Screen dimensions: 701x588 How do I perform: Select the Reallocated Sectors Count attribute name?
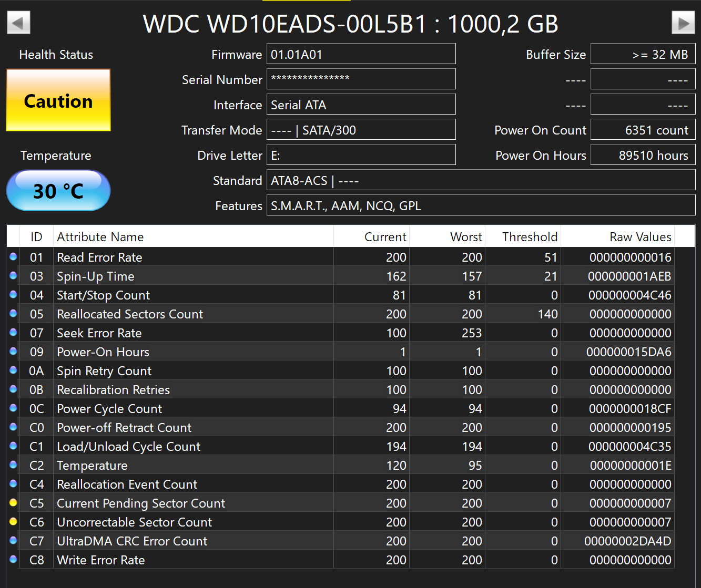(x=130, y=314)
